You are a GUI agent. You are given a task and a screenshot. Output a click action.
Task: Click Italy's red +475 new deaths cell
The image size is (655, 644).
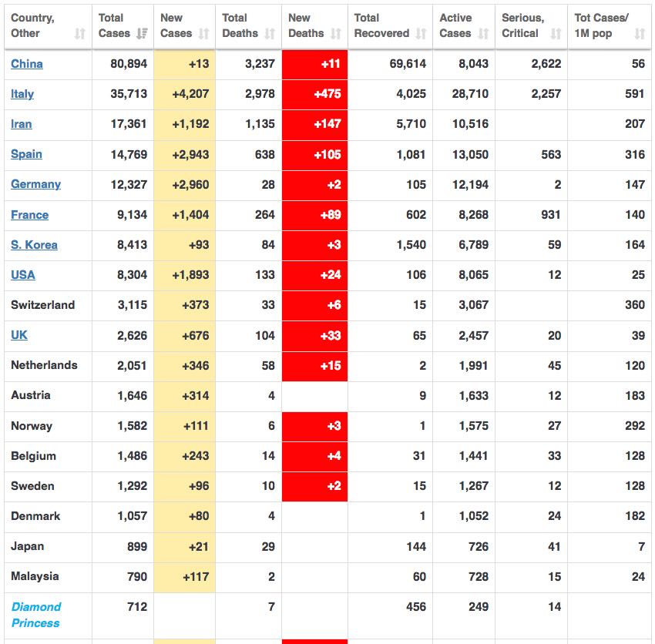314,94
